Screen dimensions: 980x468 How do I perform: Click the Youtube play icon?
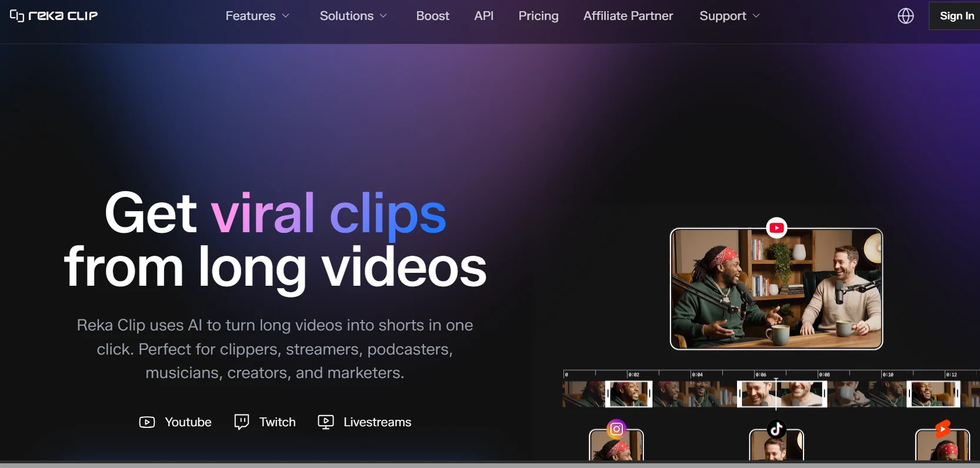click(x=147, y=422)
